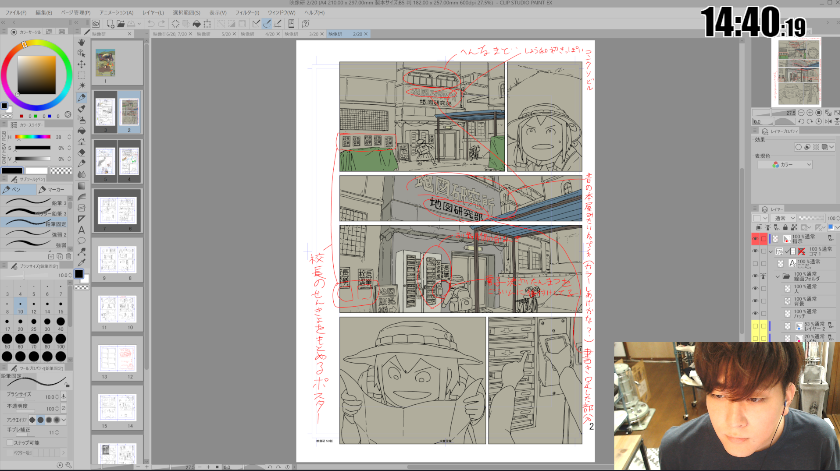Pick brush size preset 20
Viewport: 840px width, 471px height.
[x=20, y=323]
